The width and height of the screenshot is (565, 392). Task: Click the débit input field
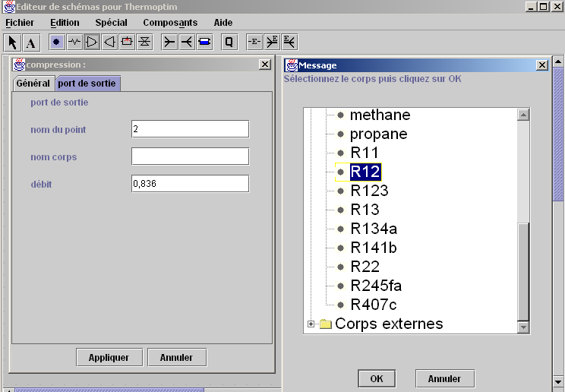point(191,184)
